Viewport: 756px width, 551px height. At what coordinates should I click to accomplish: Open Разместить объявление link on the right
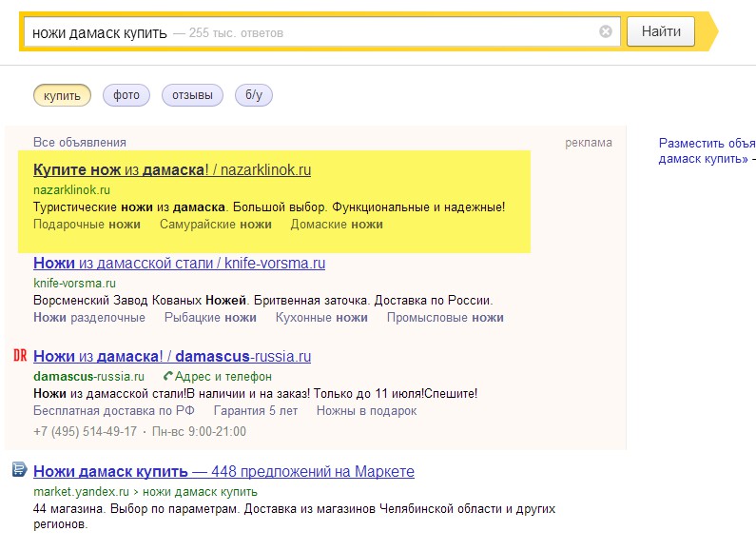(x=708, y=150)
